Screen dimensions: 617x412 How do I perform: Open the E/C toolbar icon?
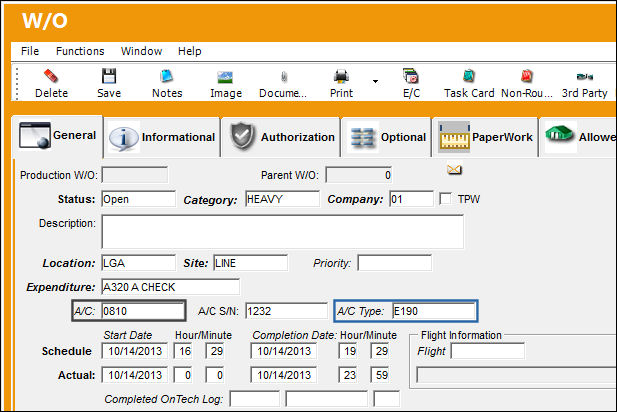click(x=411, y=76)
